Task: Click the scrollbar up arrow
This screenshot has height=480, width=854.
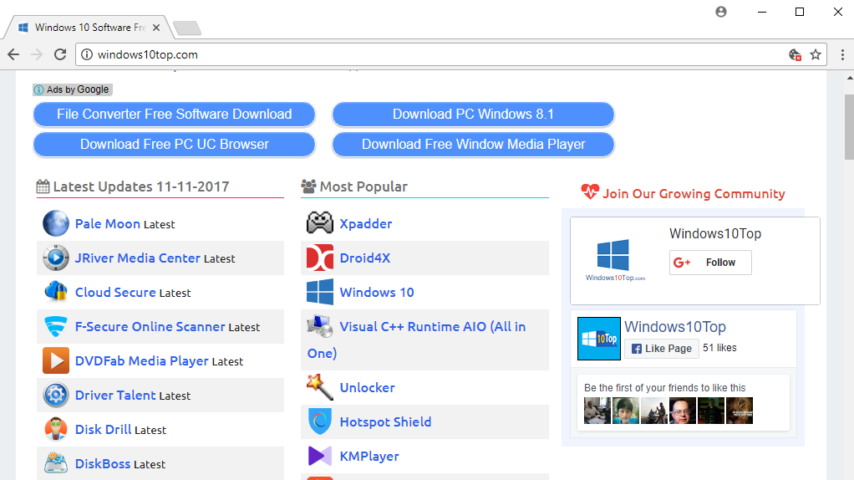Action: tap(849, 78)
